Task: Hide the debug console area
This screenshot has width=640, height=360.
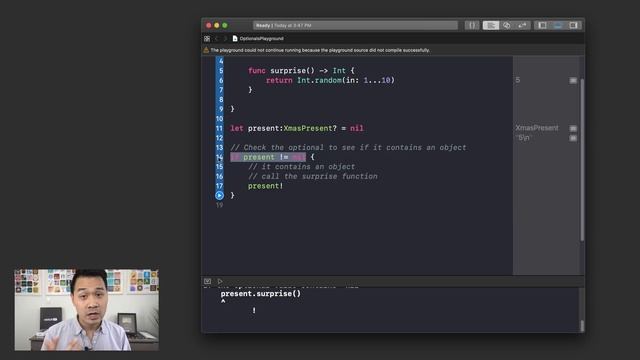Action: pos(207,281)
